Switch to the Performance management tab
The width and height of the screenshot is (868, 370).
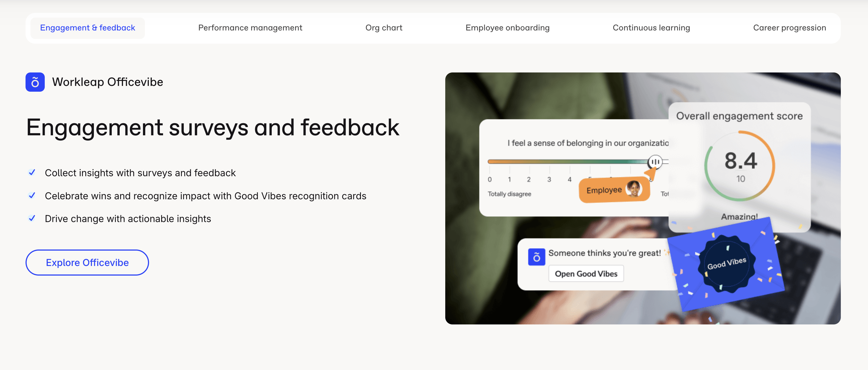pos(250,28)
